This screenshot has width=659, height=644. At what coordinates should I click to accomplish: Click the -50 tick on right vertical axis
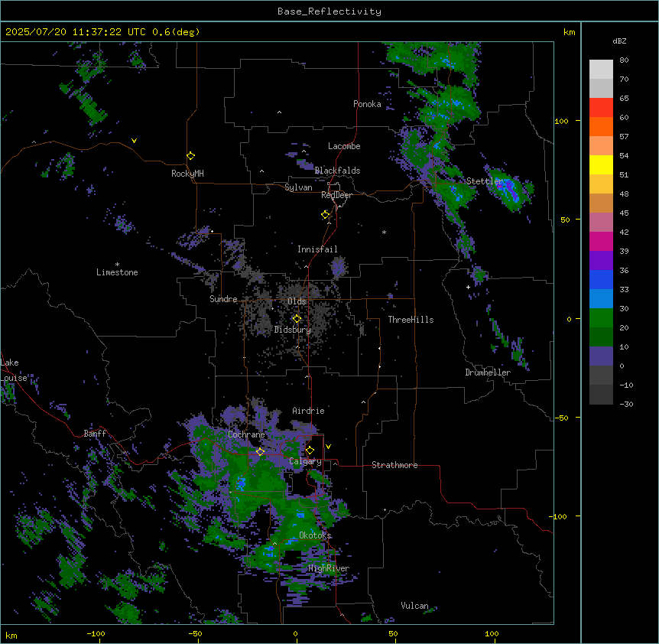click(561, 418)
